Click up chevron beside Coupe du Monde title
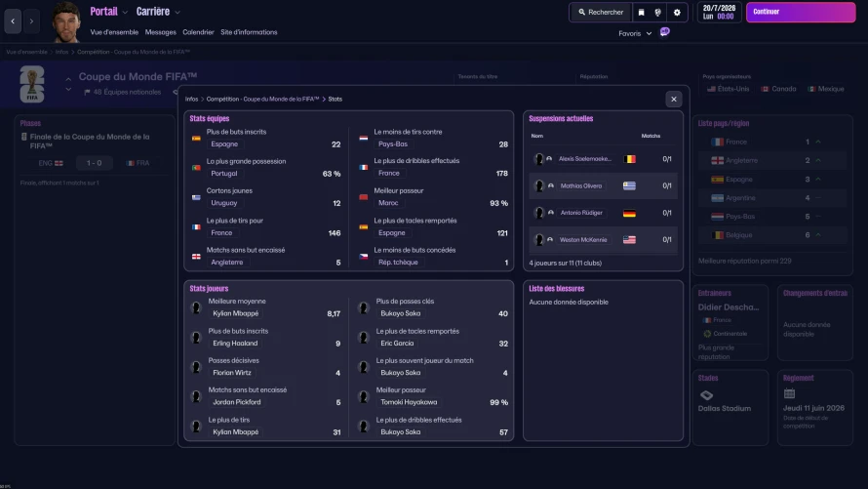 coord(68,80)
